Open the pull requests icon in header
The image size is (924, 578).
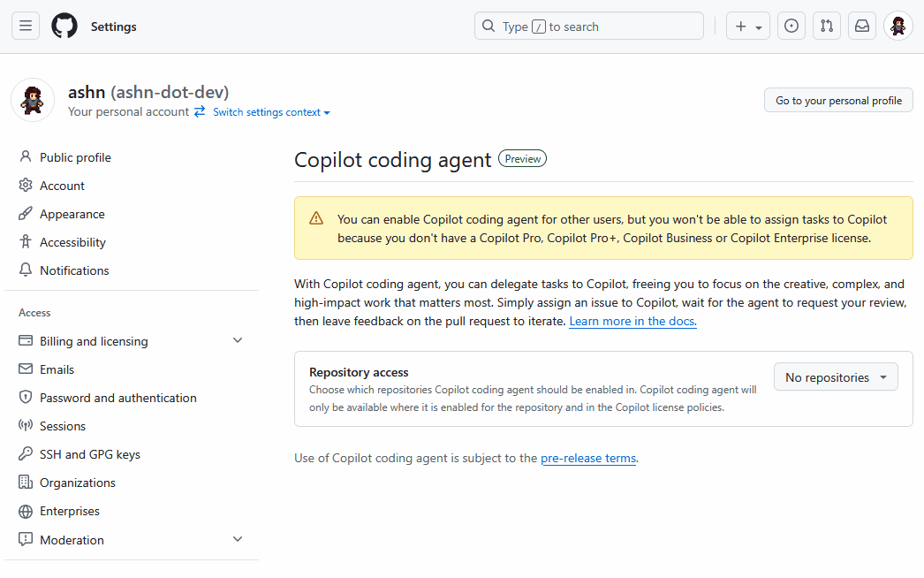pos(827,27)
